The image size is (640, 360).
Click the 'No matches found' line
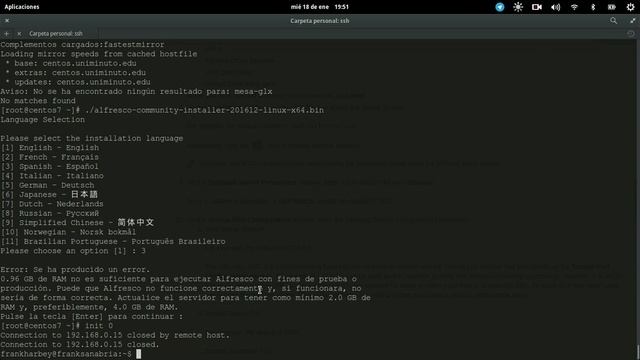38,101
